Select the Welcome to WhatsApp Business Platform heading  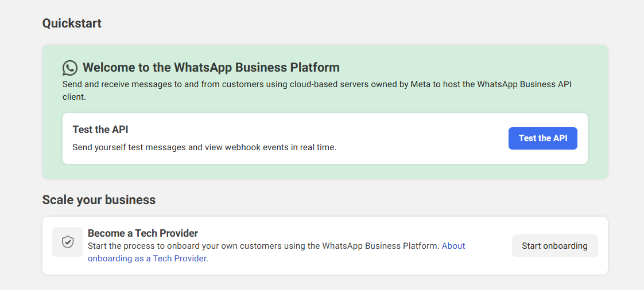(x=211, y=68)
